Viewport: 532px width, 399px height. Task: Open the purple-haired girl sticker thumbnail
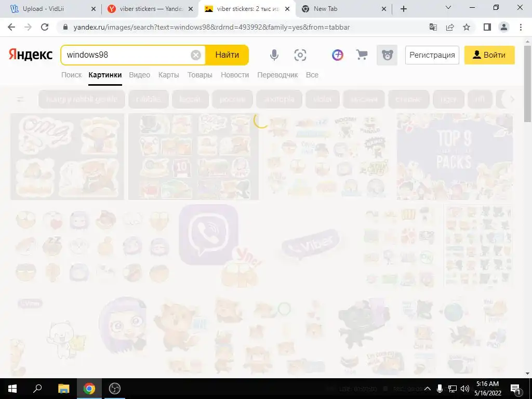(123, 325)
